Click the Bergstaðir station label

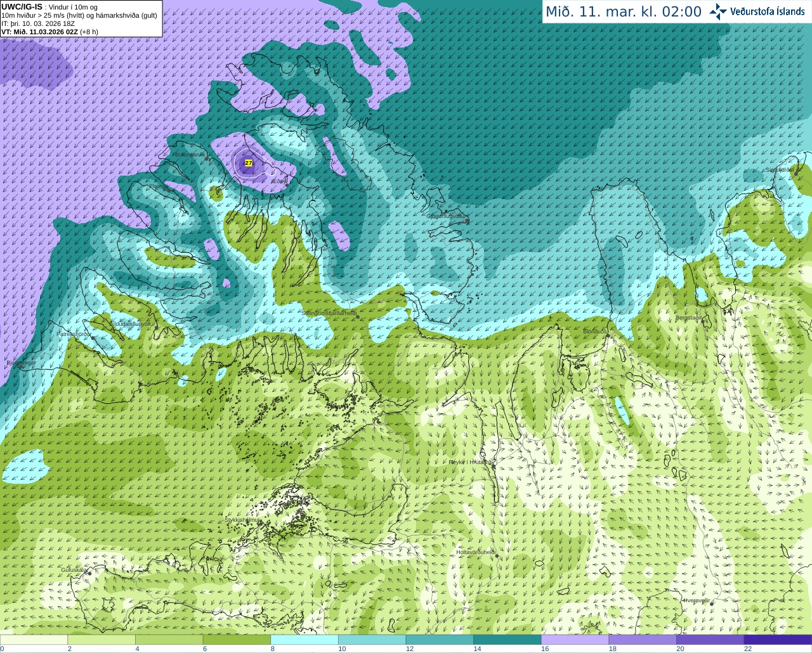[x=689, y=318]
